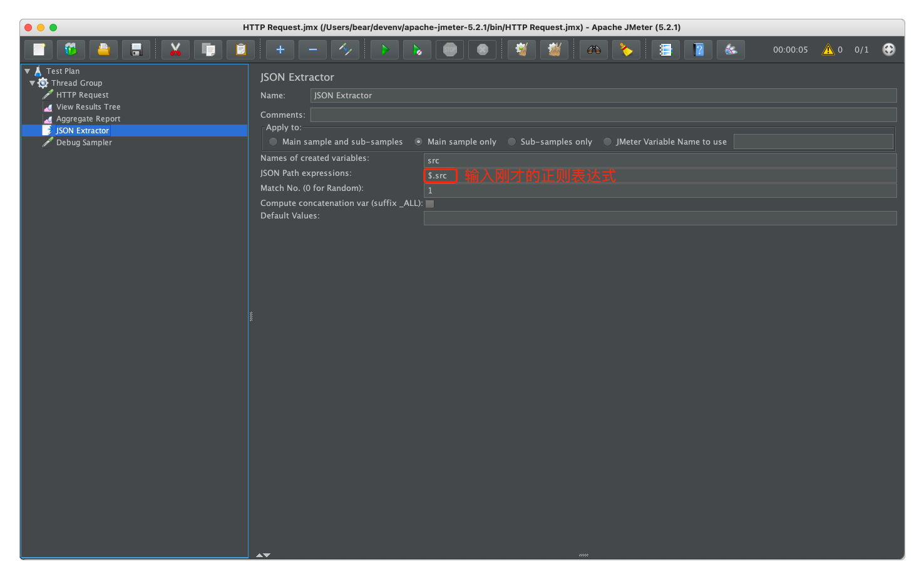Choose Sub-samples only radio button
Screen dimensions: 924x579
(511, 142)
